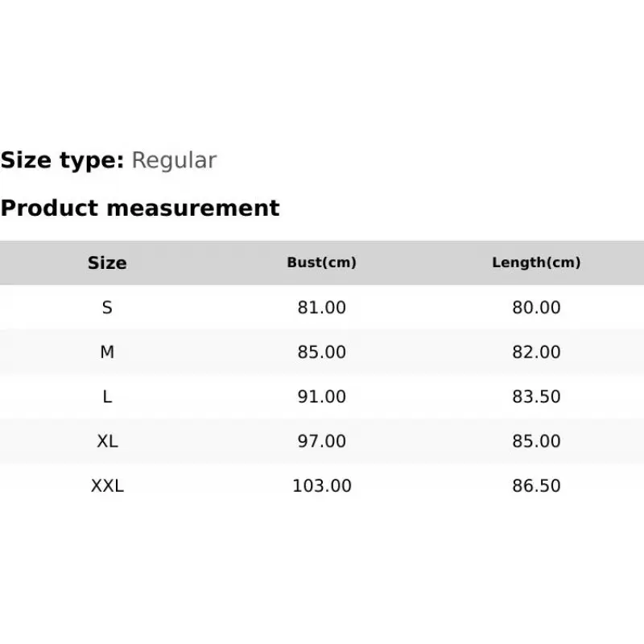Click length value 83.50
Viewport: 644px width, 644px height.
[x=536, y=397]
